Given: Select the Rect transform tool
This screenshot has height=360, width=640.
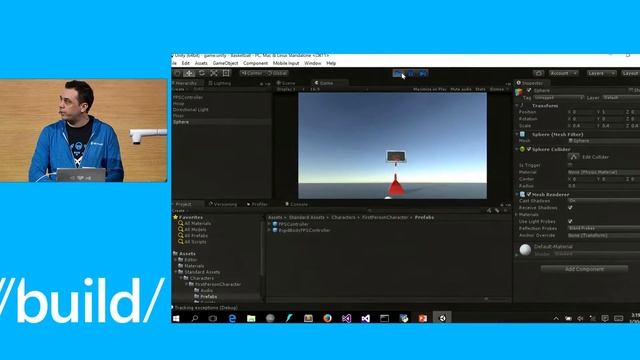Looking at the screenshot, I should click(226, 73).
